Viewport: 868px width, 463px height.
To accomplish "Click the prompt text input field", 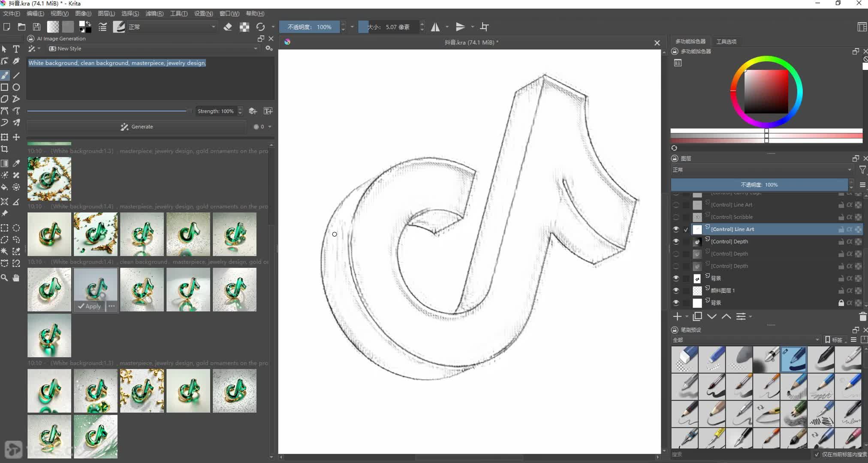I will point(151,78).
